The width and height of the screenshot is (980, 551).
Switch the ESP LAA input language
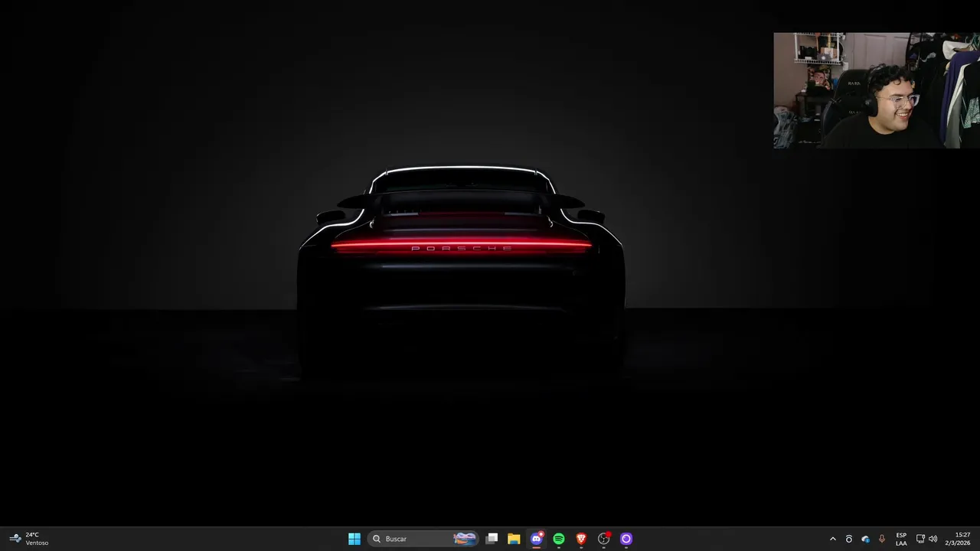tap(901, 539)
